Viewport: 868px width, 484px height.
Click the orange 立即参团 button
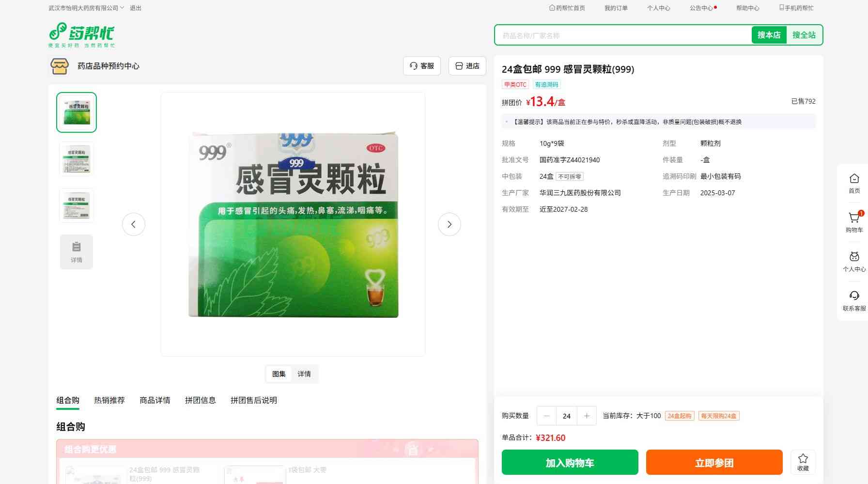(x=714, y=462)
